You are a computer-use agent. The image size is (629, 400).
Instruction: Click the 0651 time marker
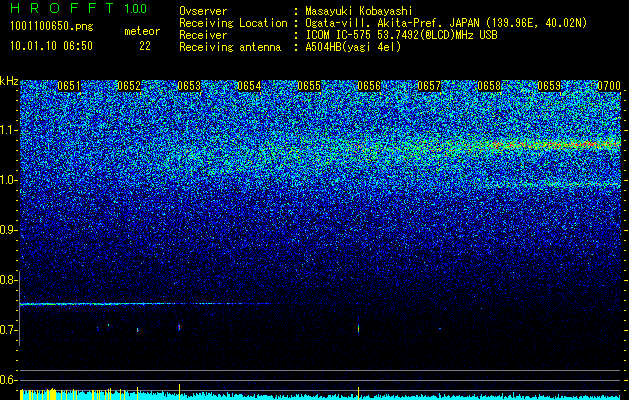click(x=69, y=86)
